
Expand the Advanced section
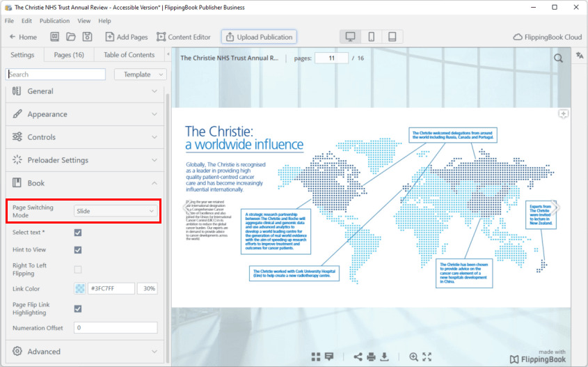(x=85, y=352)
